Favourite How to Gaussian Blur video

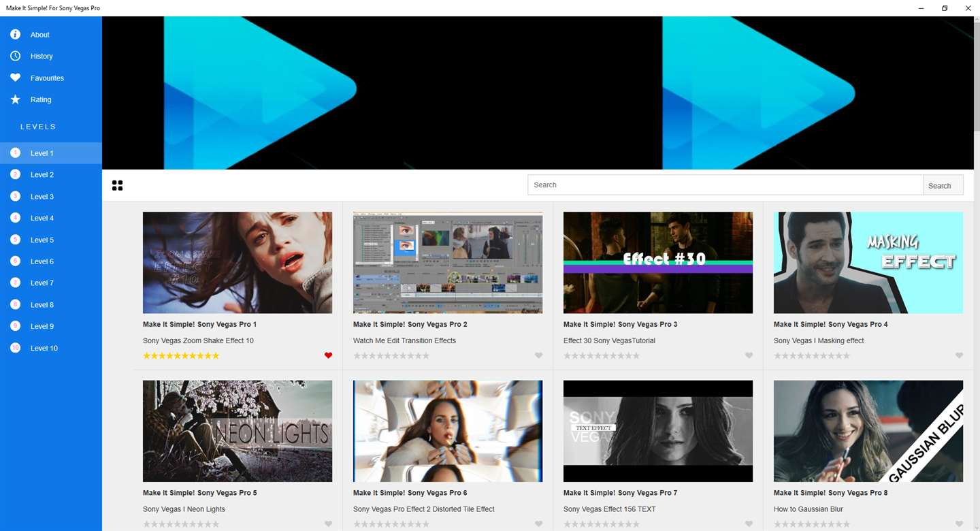coord(959,524)
